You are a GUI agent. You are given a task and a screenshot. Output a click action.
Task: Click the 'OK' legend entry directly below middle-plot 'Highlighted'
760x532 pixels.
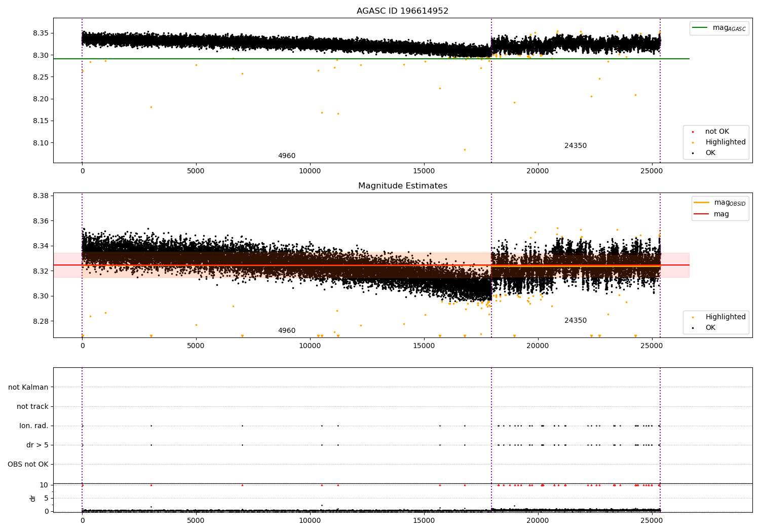pos(710,328)
